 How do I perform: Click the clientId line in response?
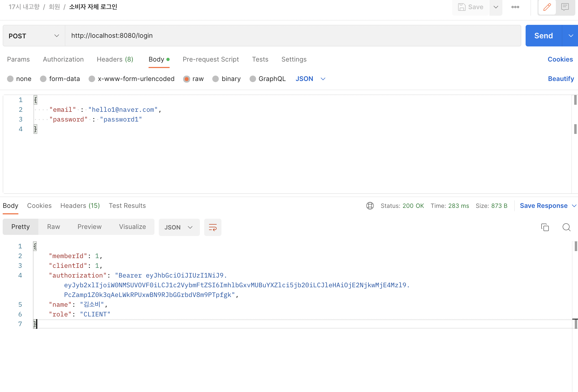click(76, 266)
